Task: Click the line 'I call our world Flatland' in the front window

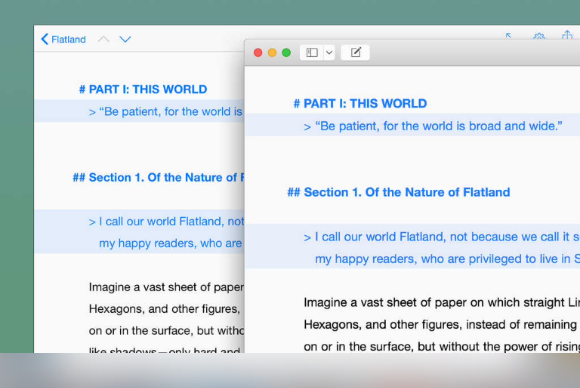Action: [442, 237]
